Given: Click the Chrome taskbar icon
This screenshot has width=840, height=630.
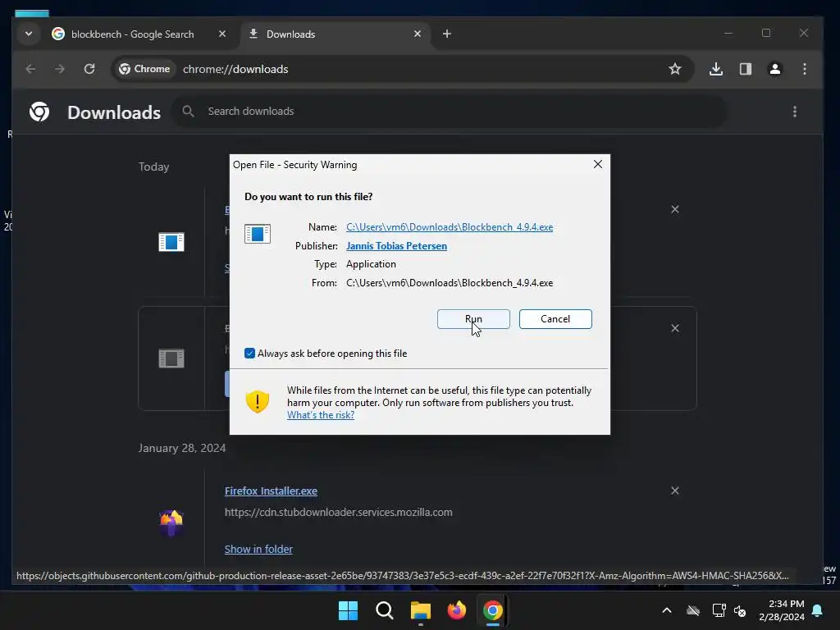Looking at the screenshot, I should 492,610.
